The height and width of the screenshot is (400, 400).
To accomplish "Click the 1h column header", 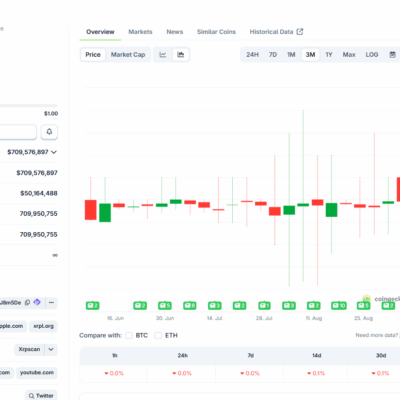I will 114,356.
